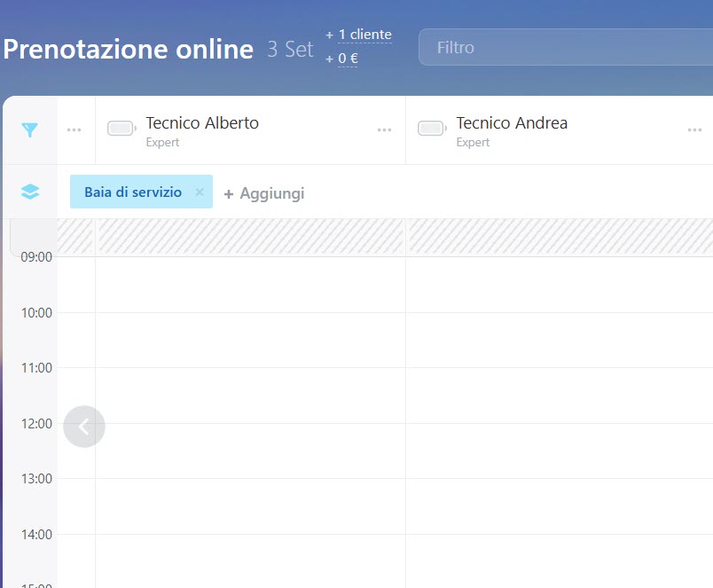Screen dimensions: 713x588
Task: Select the Tecnico Andrea column header
Action: pyautogui.click(x=512, y=123)
